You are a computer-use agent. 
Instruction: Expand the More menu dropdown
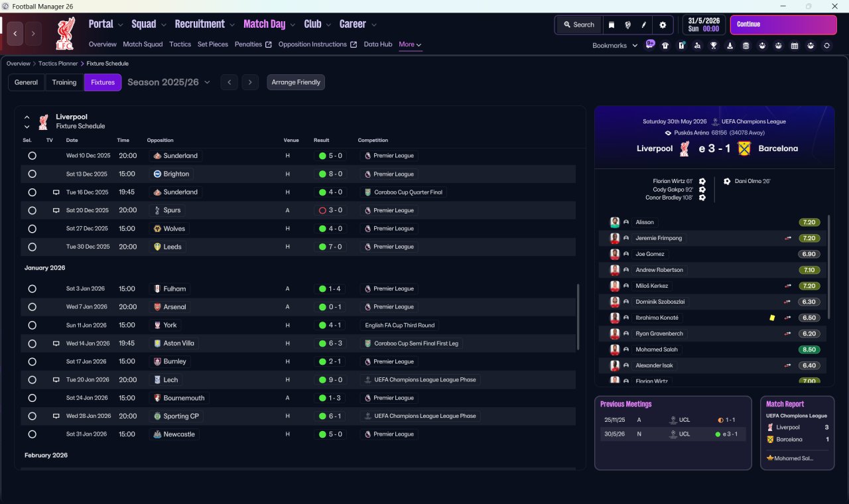click(x=410, y=44)
